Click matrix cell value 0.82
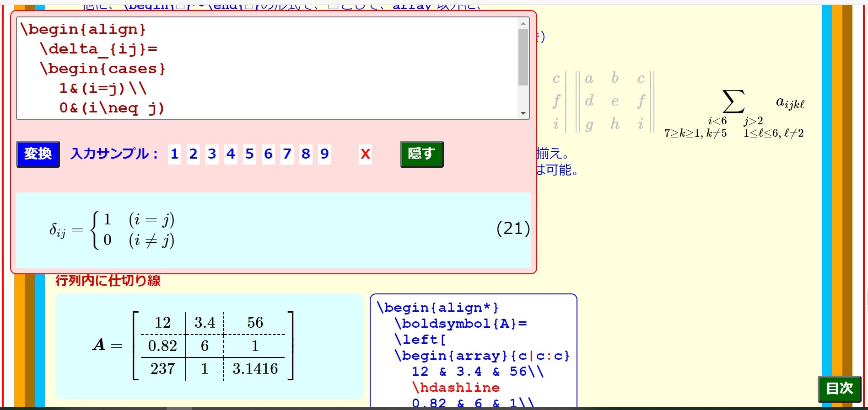 [162, 346]
